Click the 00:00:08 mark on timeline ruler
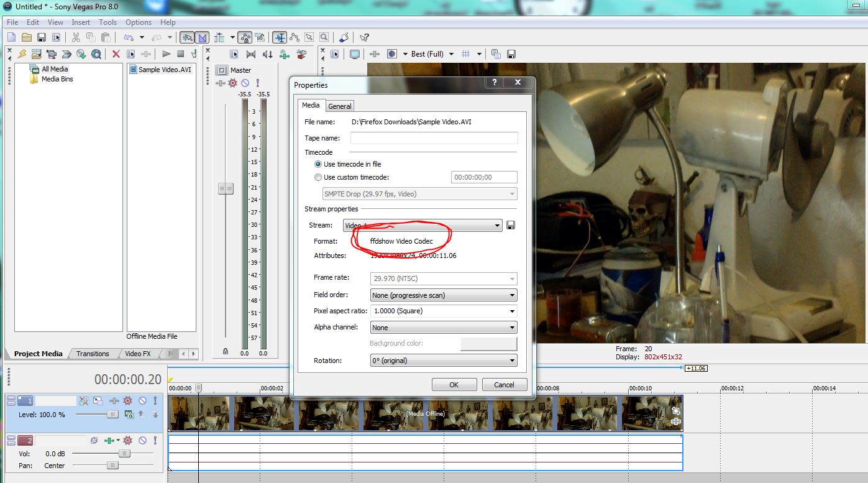The width and height of the screenshot is (868, 483). pyautogui.click(x=548, y=389)
